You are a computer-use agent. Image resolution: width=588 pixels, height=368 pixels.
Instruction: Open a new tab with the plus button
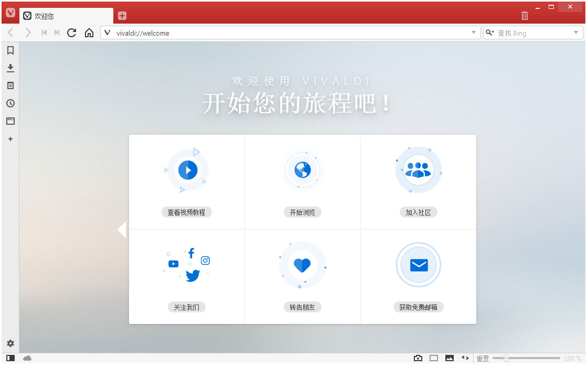(123, 16)
